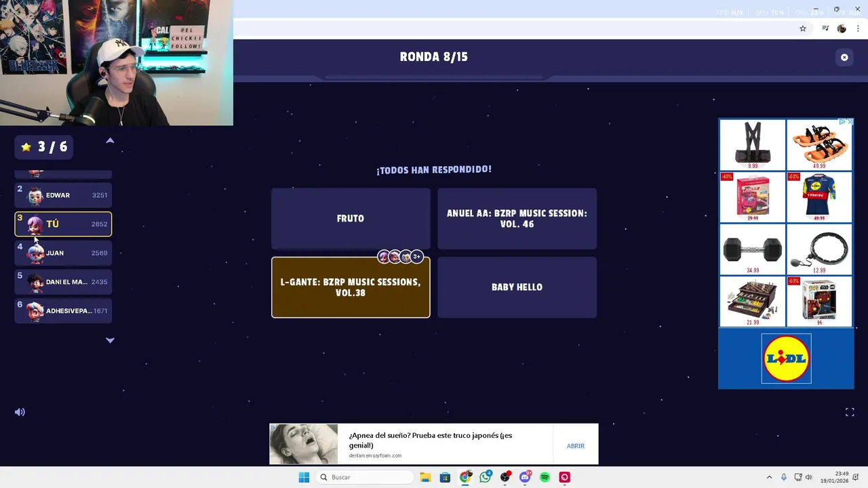The image size is (868, 488).
Task: Open the cycling jersey product in the ad
Action: point(819,197)
